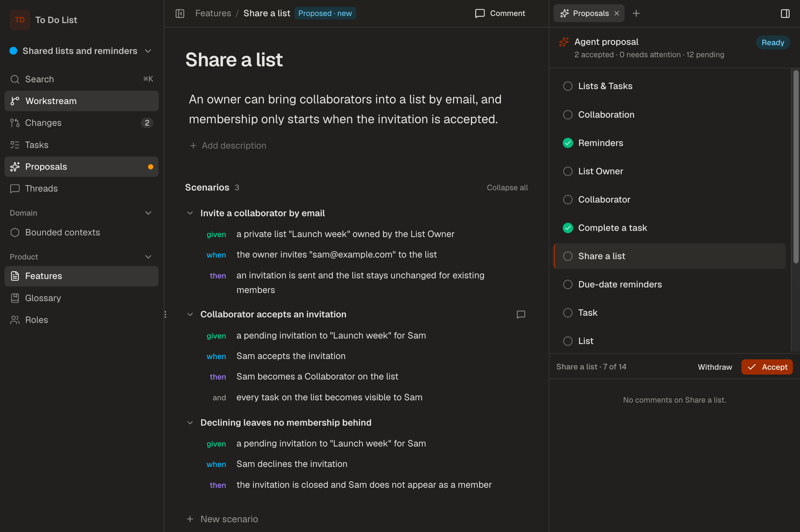Viewport: 800px width, 532px height.
Task: Open the Search icon in sidebar
Action: pyautogui.click(x=15, y=79)
